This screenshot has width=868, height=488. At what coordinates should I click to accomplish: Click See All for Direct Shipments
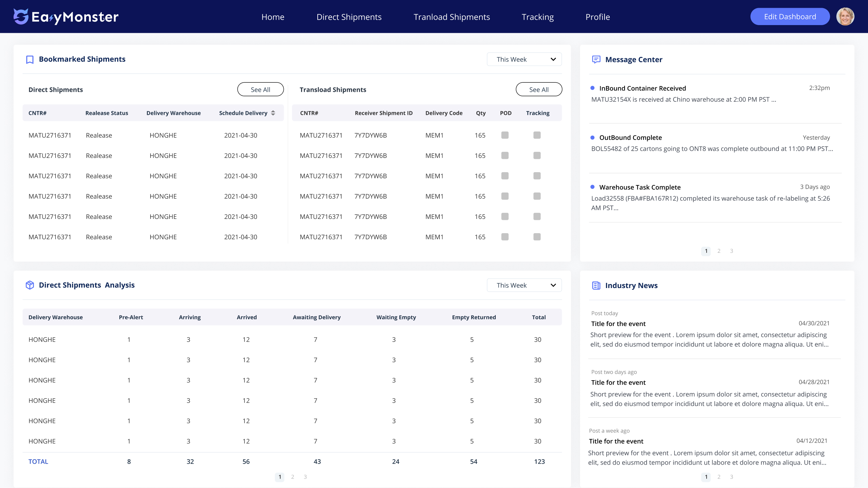pos(260,89)
